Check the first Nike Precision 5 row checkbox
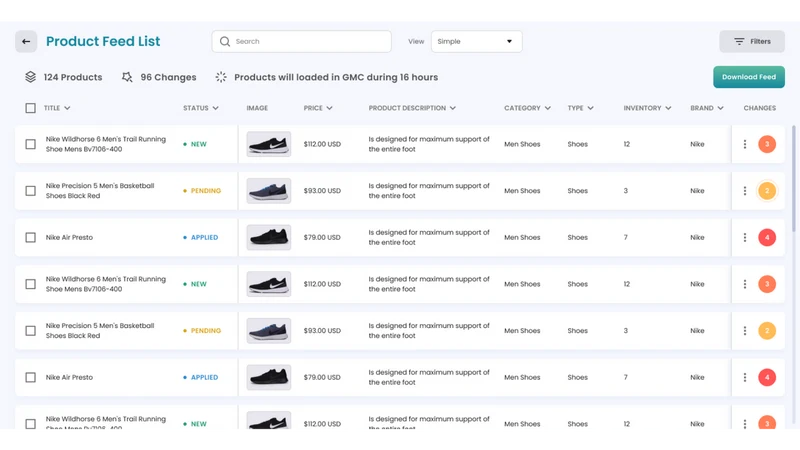Viewport: 800px width, 450px height. pos(31,191)
